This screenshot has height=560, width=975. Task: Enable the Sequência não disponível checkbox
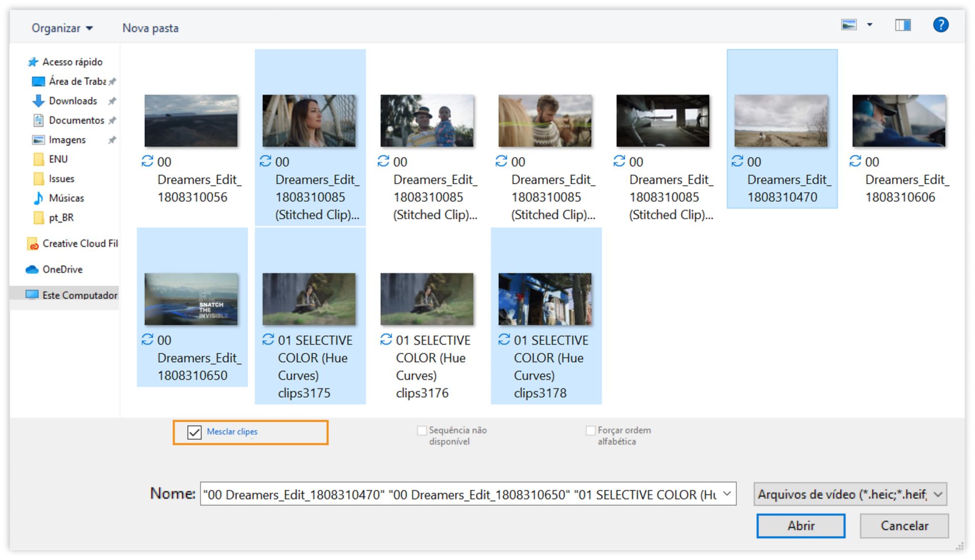pyautogui.click(x=421, y=430)
